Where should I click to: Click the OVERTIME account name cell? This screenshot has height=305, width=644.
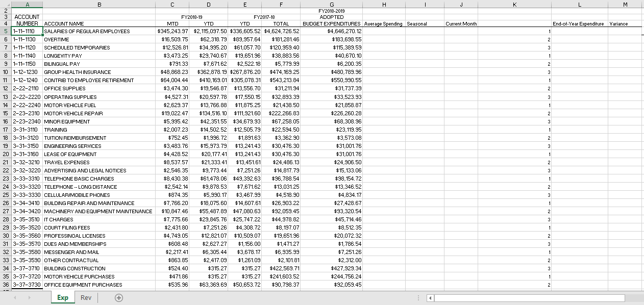coord(100,39)
